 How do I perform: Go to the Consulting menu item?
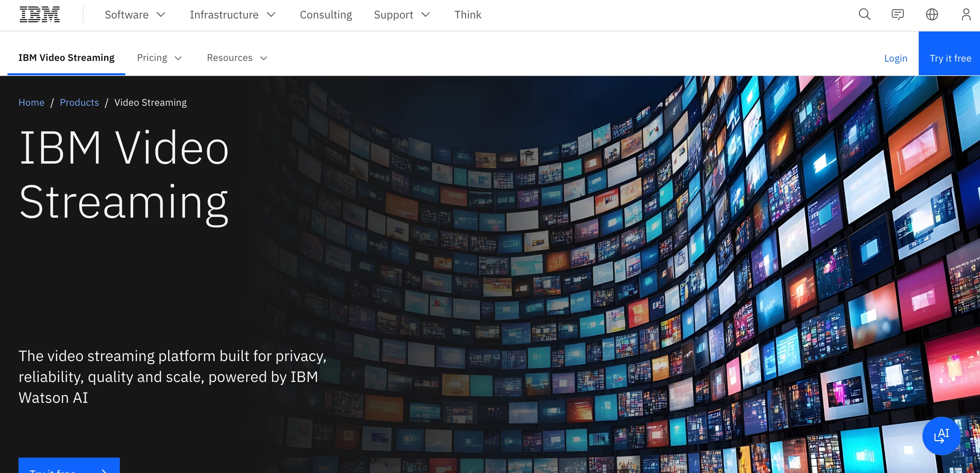326,14
